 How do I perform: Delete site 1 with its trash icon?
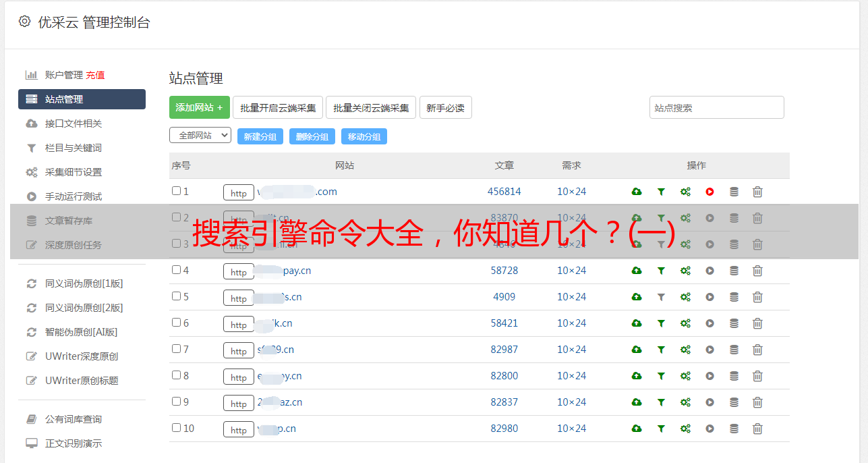(x=757, y=192)
